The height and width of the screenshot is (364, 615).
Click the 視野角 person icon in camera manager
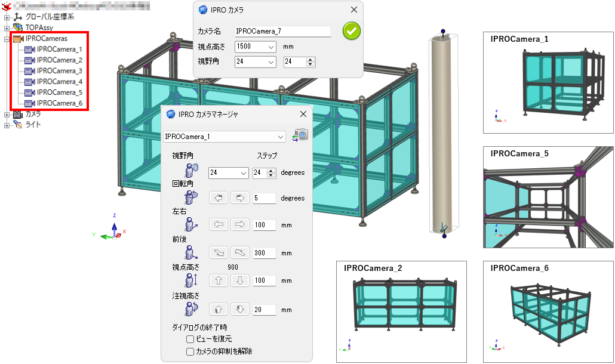(192, 171)
